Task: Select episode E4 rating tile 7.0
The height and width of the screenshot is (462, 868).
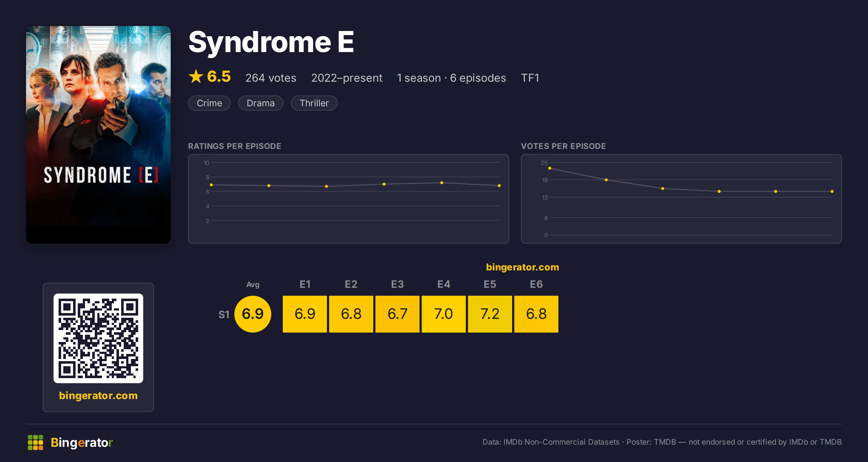Action: (444, 314)
